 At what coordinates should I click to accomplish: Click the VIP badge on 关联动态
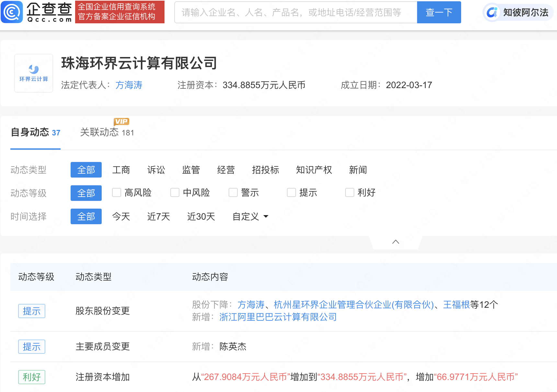pos(121,121)
